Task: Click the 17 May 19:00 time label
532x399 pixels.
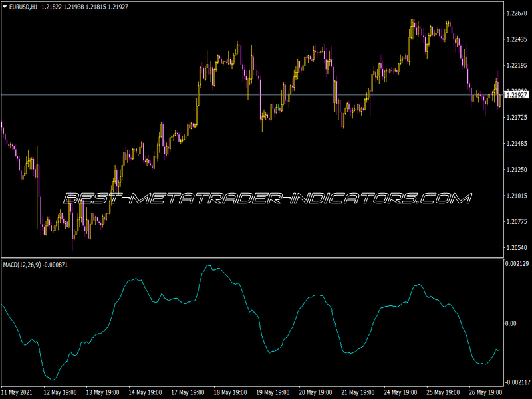Action: 188,392
